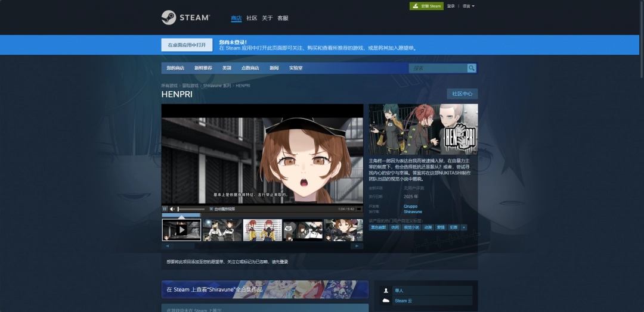Select the mugshot lineup screenshot thumbnail
This screenshot has height=312, width=644.
pyautogui.click(x=262, y=230)
